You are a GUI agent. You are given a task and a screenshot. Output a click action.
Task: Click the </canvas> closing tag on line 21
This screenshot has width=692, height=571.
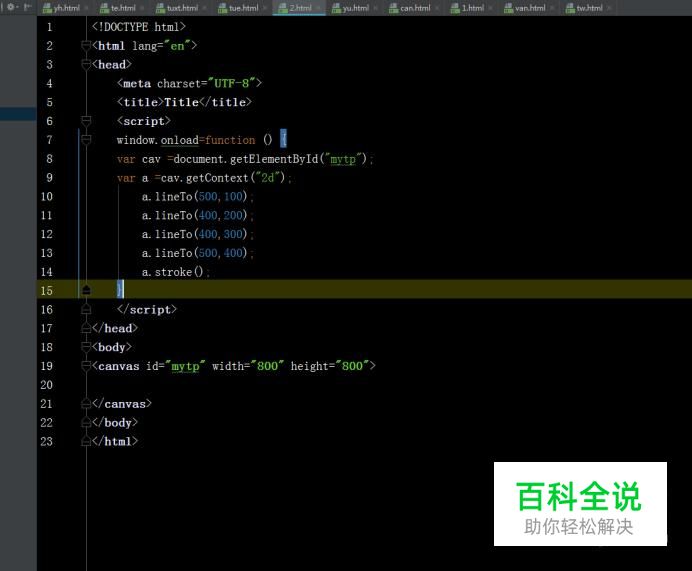click(122, 403)
